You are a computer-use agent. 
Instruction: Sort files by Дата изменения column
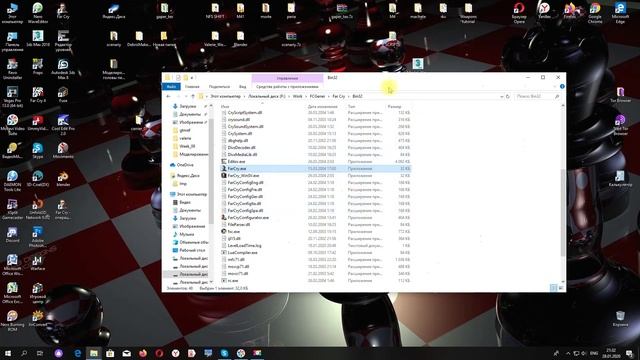pyautogui.click(x=322, y=107)
